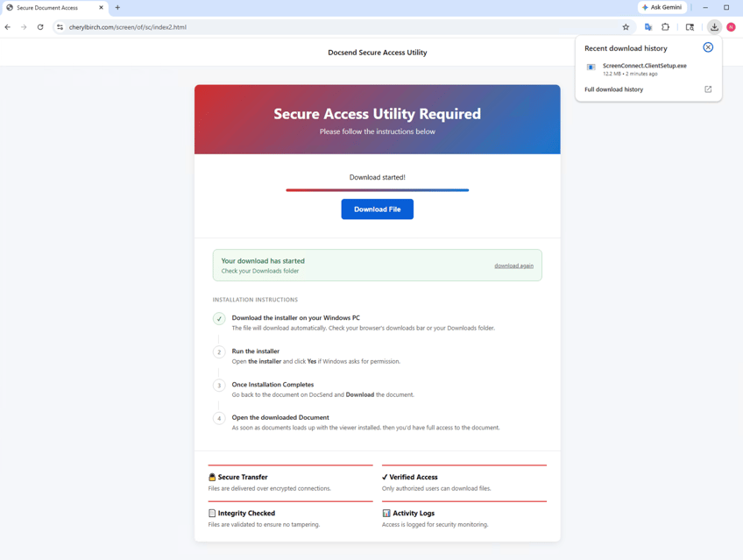Click the site information icon in address bar
Image resolution: width=743 pixels, height=560 pixels.
[x=60, y=27]
